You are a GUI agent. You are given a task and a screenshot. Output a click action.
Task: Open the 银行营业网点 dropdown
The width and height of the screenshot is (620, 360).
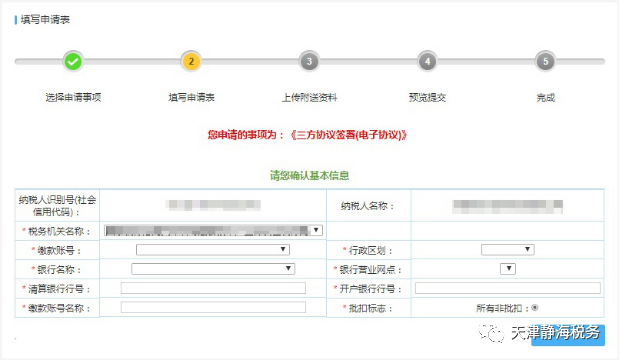[x=508, y=269]
